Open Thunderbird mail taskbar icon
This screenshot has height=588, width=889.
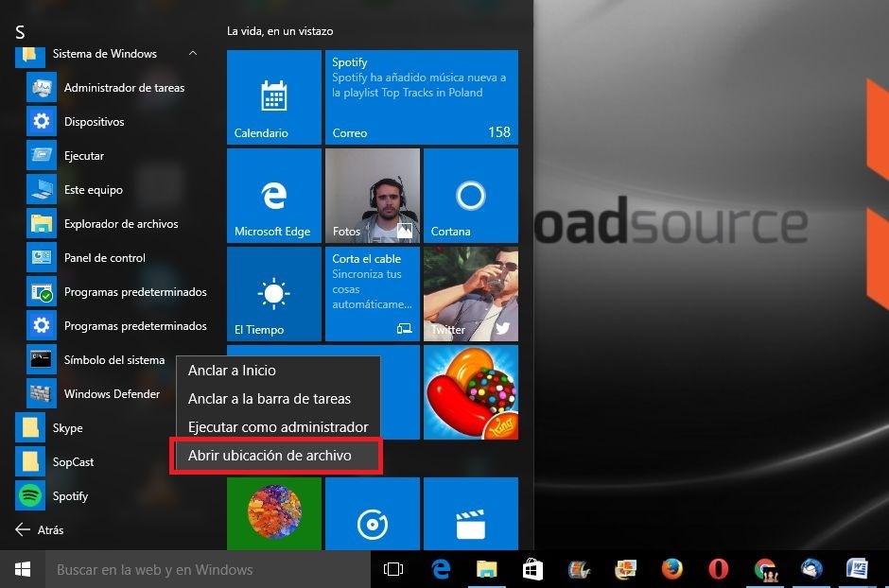tap(811, 569)
